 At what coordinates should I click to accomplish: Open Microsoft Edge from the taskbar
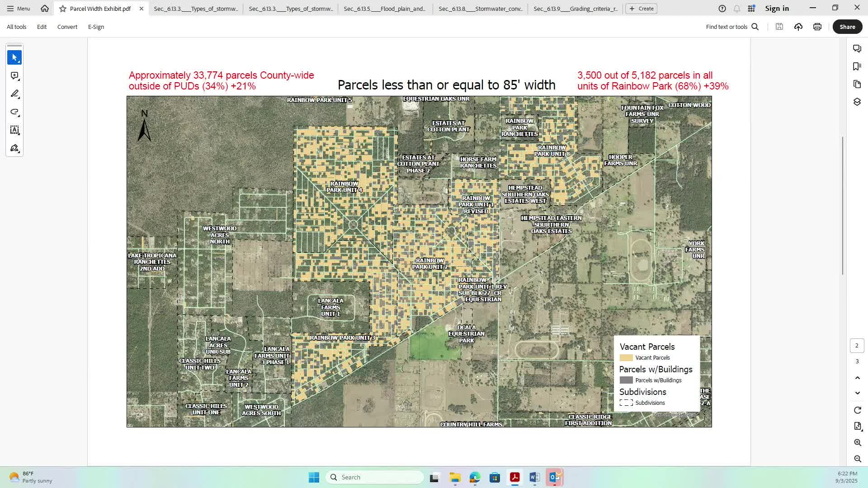pos(475,477)
